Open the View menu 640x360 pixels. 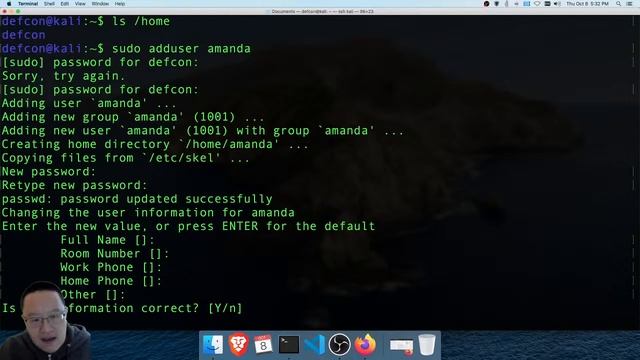[x=80, y=4]
